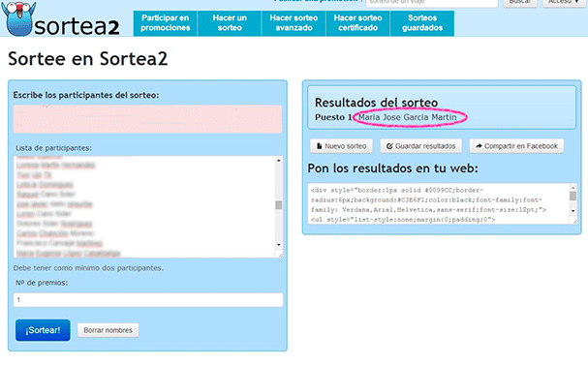The width and height of the screenshot is (588, 366).
Task: Click the pink participants entry box
Action: tap(148, 119)
